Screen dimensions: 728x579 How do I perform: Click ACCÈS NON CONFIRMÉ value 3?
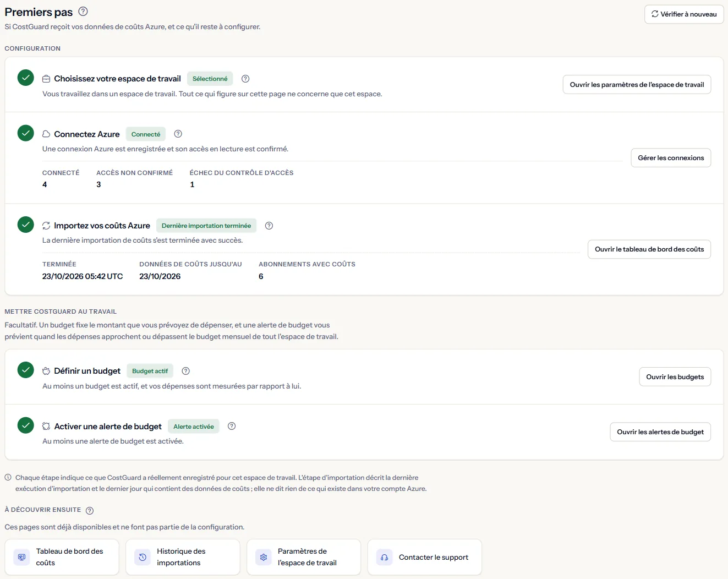[98, 184]
